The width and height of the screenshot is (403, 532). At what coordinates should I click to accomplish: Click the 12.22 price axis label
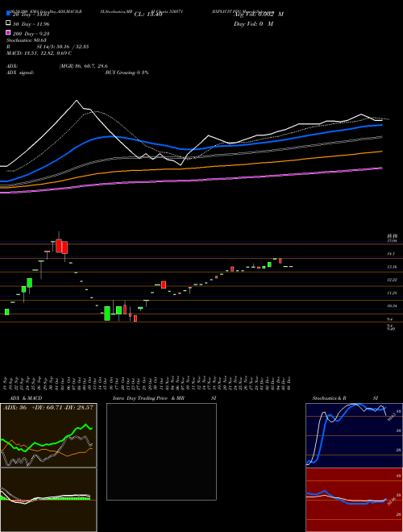tap(392, 280)
